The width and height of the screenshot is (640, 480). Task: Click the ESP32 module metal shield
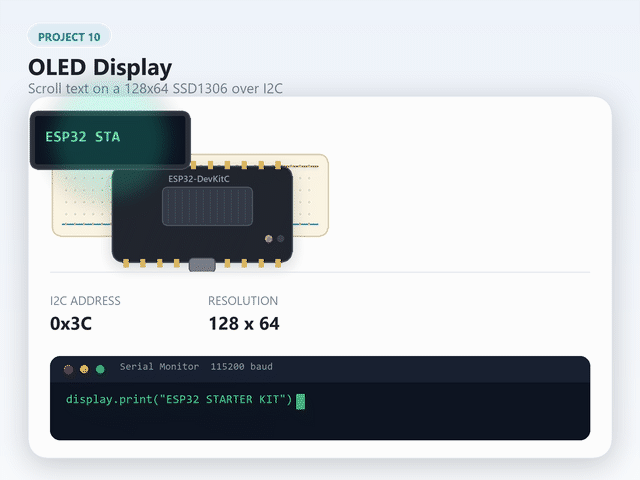[x=207, y=206]
